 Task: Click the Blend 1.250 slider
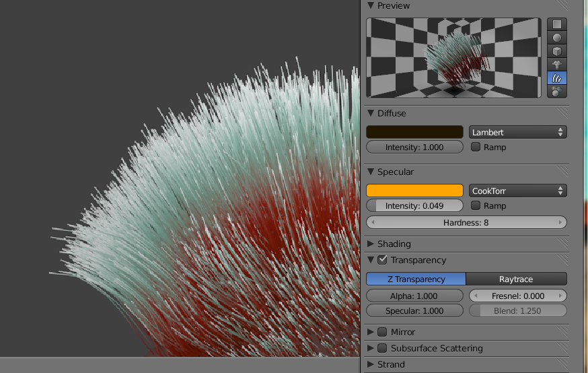517,310
